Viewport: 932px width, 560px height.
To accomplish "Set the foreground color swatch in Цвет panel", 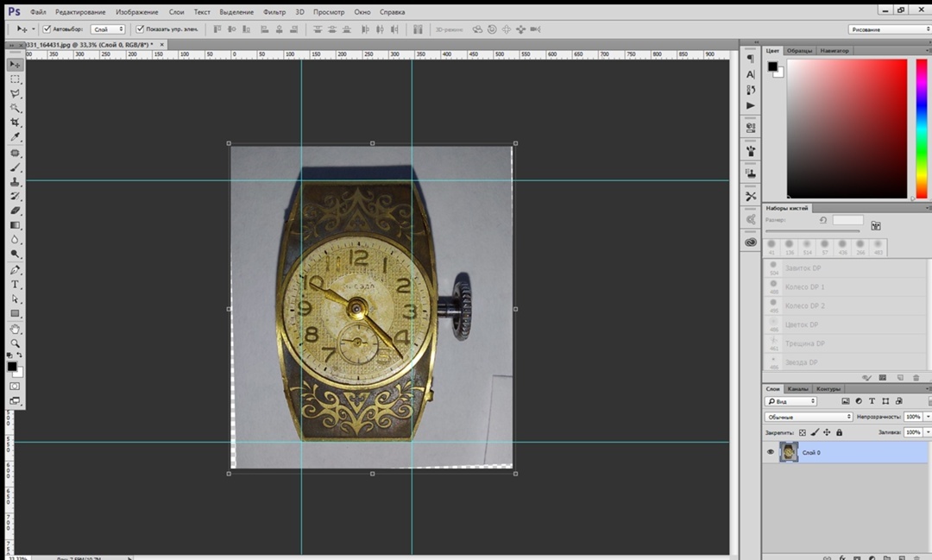I will [772, 66].
